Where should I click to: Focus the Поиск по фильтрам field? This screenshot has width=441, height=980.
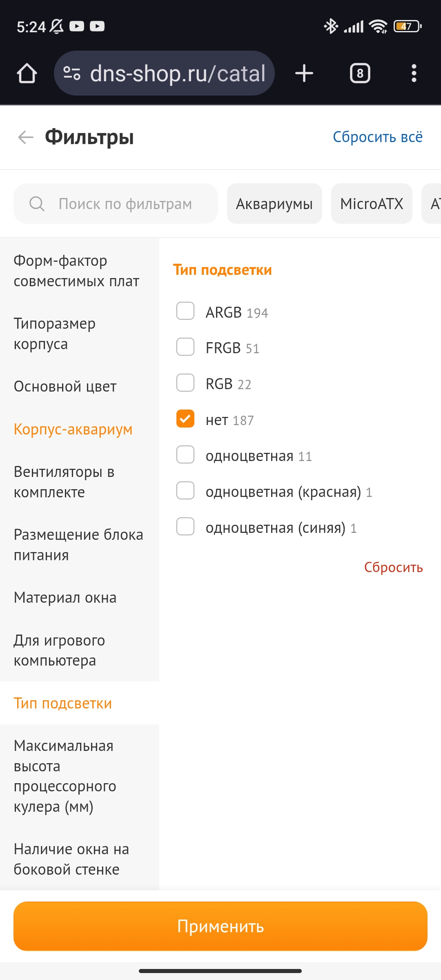pos(125,203)
